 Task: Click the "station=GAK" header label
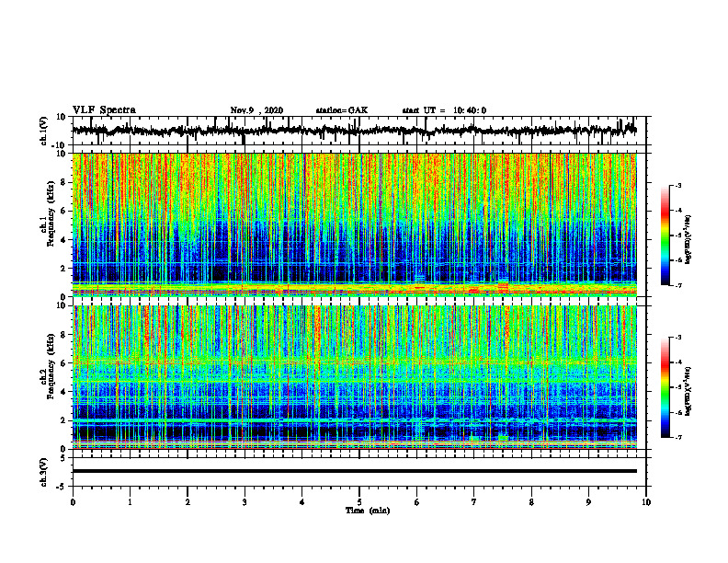pyautogui.click(x=342, y=110)
